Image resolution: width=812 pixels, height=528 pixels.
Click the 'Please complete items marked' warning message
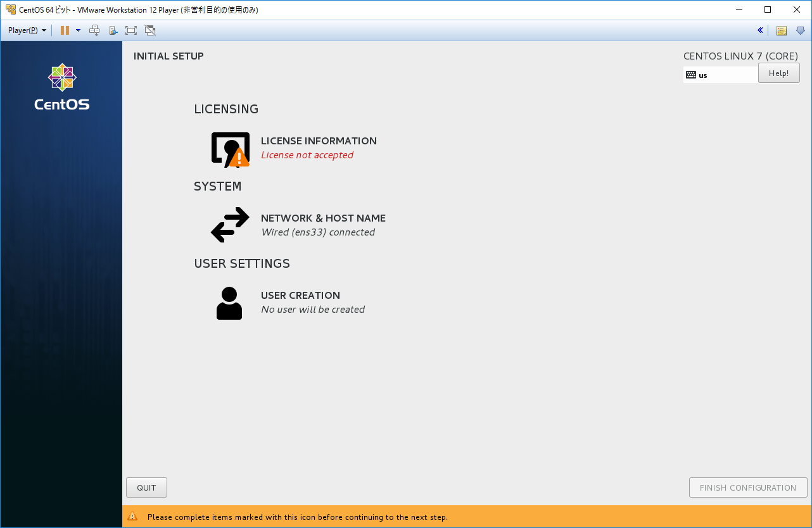click(x=298, y=517)
